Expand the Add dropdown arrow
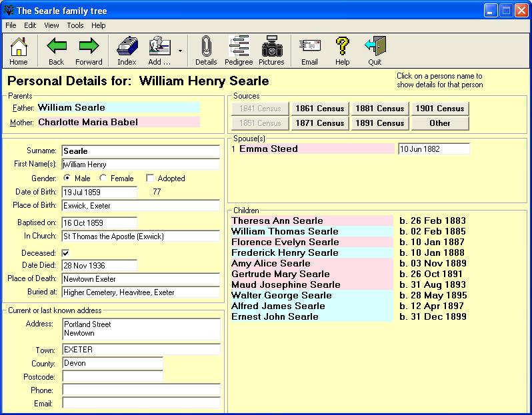The image size is (532, 415). [x=180, y=51]
